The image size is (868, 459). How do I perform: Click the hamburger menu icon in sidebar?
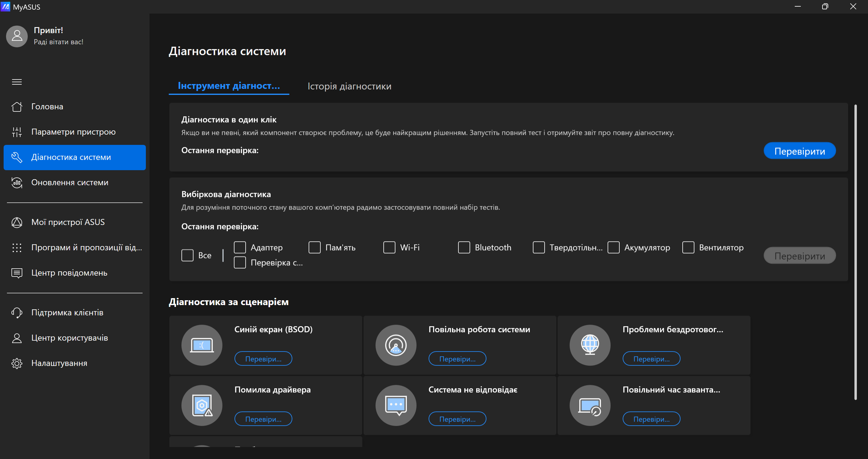[x=17, y=82]
